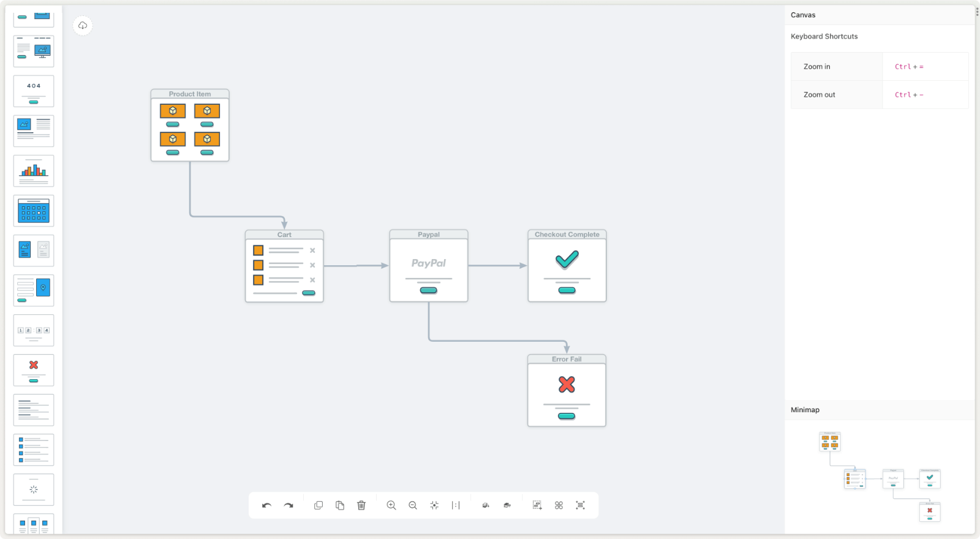The height and width of the screenshot is (539, 980).
Task: Zoom out with the magnifier minus icon
Action: click(413, 505)
